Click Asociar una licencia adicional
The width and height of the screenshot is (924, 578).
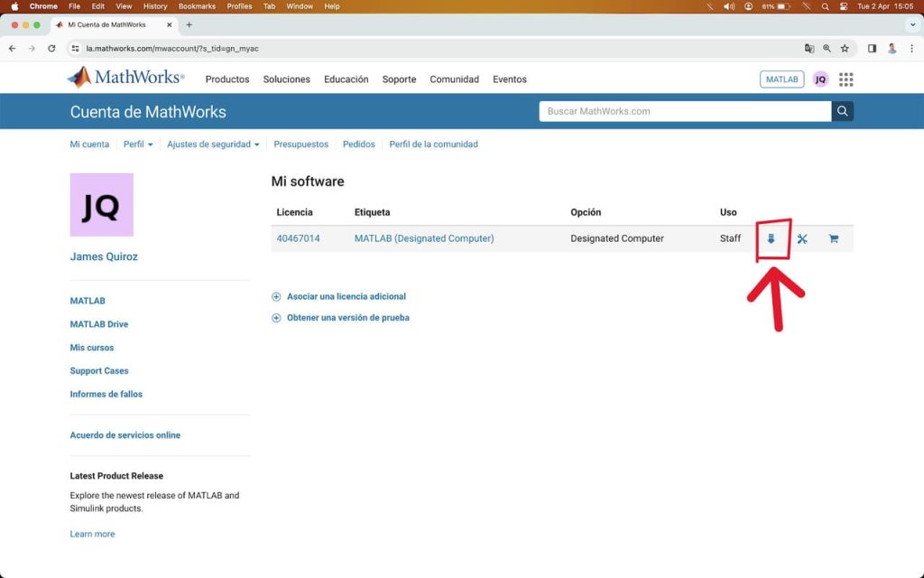(346, 296)
